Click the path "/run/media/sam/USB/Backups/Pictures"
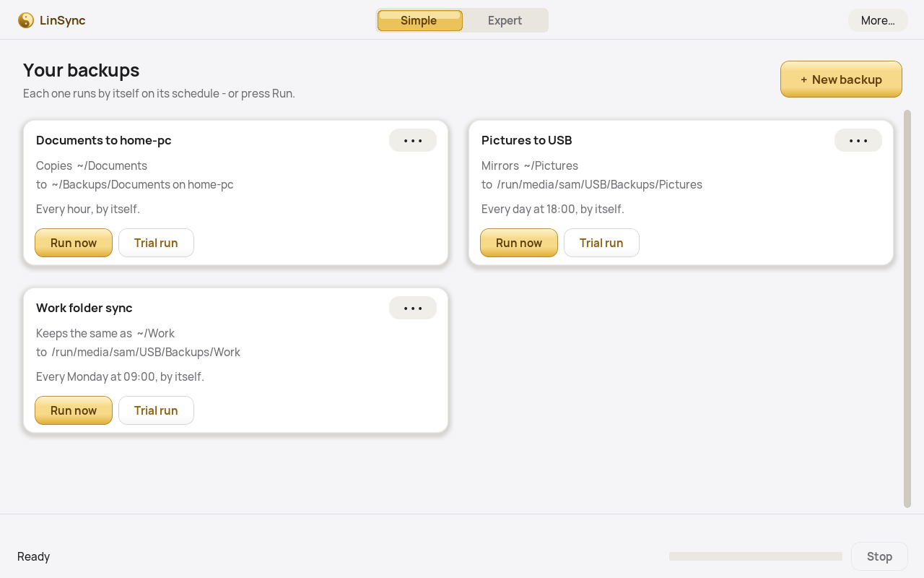This screenshot has height=578, width=924. click(x=600, y=184)
